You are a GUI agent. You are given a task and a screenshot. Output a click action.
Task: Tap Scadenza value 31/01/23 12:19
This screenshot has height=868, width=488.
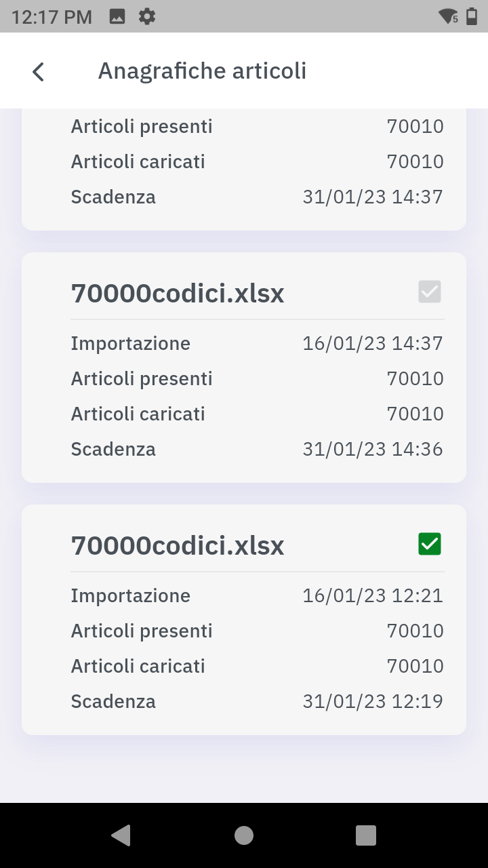pos(372,701)
